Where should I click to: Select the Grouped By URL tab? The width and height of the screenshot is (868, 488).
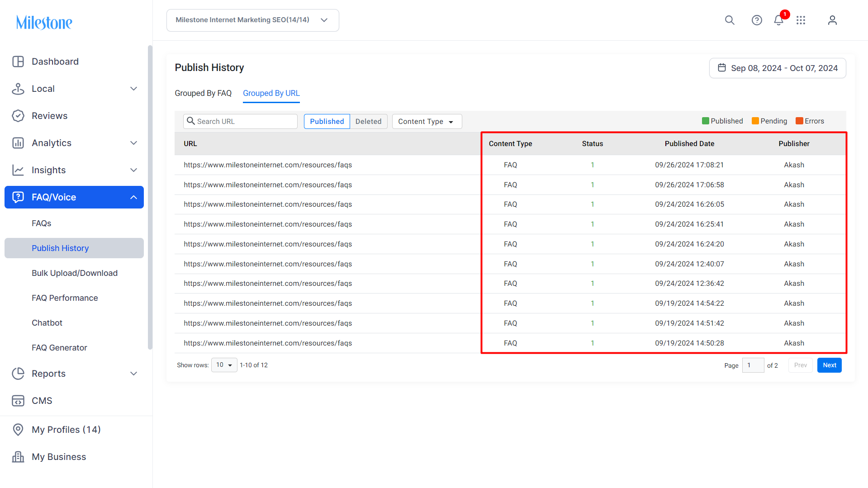271,93
